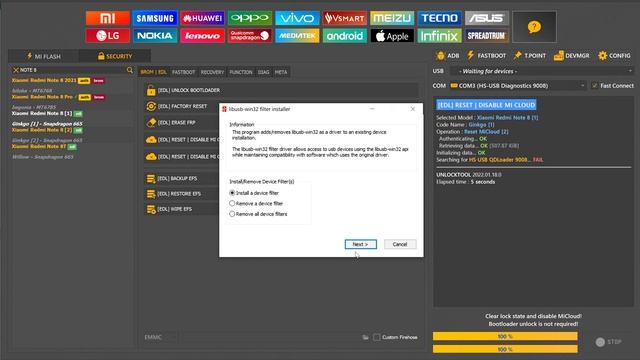Click the lower 100% progress bar
640x360 pixels.
pos(505,349)
